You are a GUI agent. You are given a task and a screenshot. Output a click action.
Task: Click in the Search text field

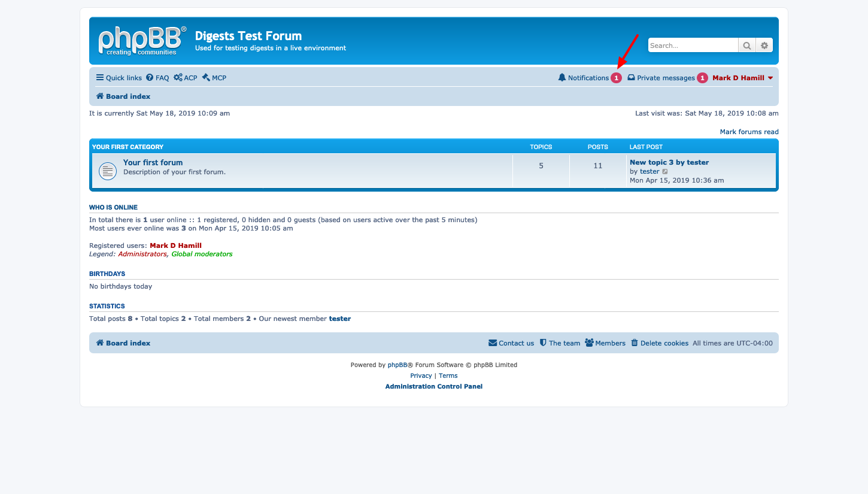[x=693, y=46]
